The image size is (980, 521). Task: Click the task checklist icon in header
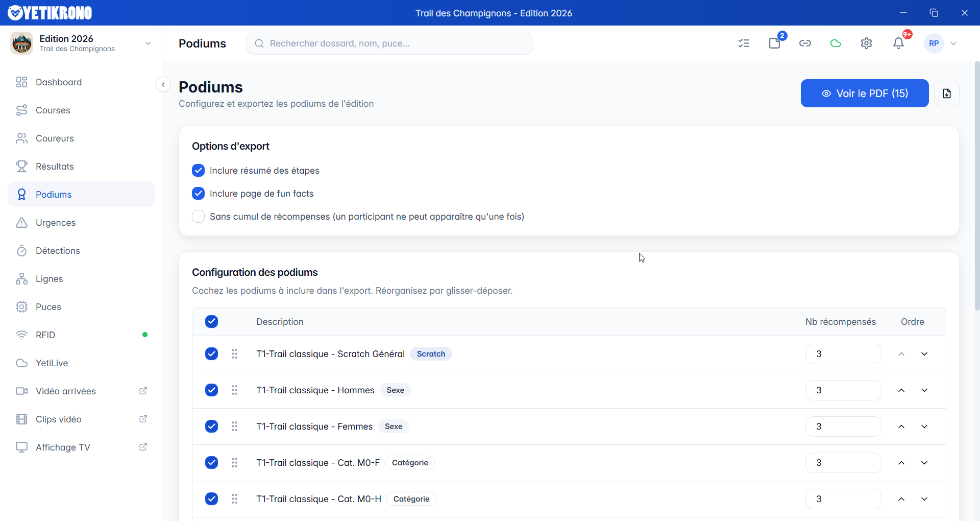click(x=744, y=43)
